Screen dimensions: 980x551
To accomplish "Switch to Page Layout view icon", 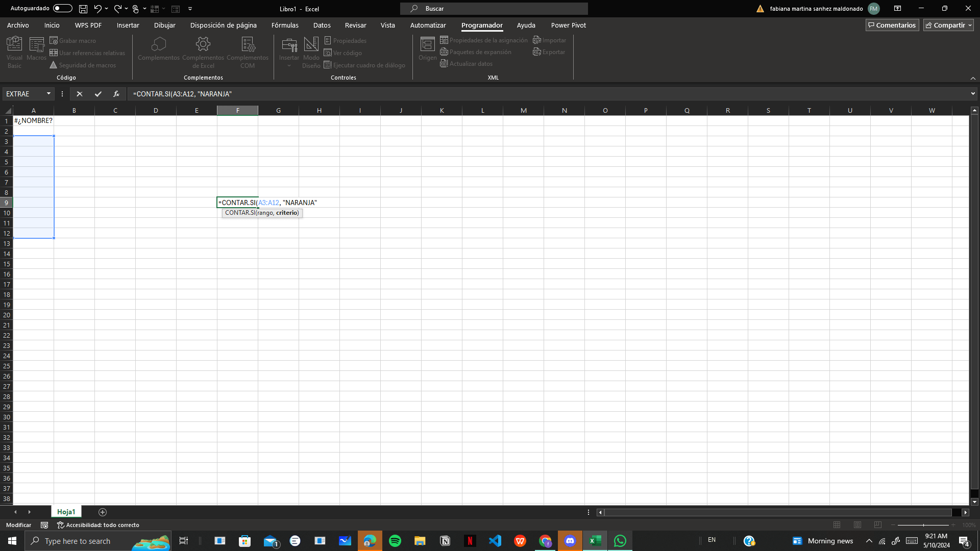I will point(857,524).
